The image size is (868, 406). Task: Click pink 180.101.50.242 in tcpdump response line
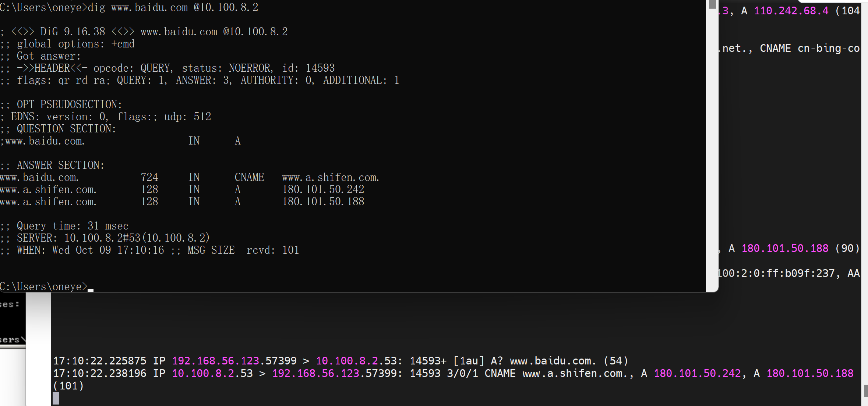click(697, 373)
